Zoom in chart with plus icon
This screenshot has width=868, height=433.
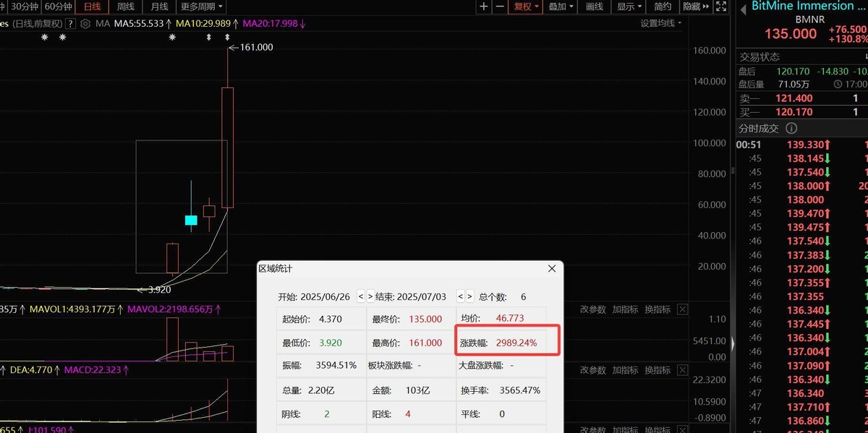pos(484,7)
